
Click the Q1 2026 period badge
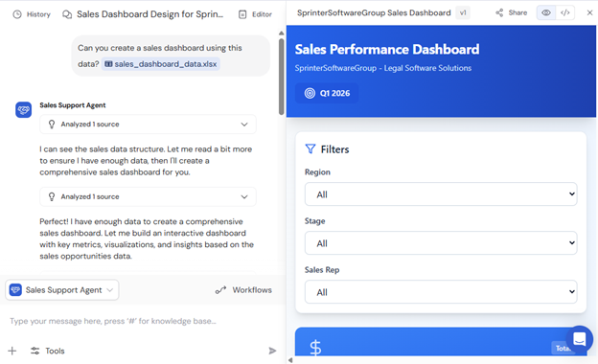tap(327, 93)
